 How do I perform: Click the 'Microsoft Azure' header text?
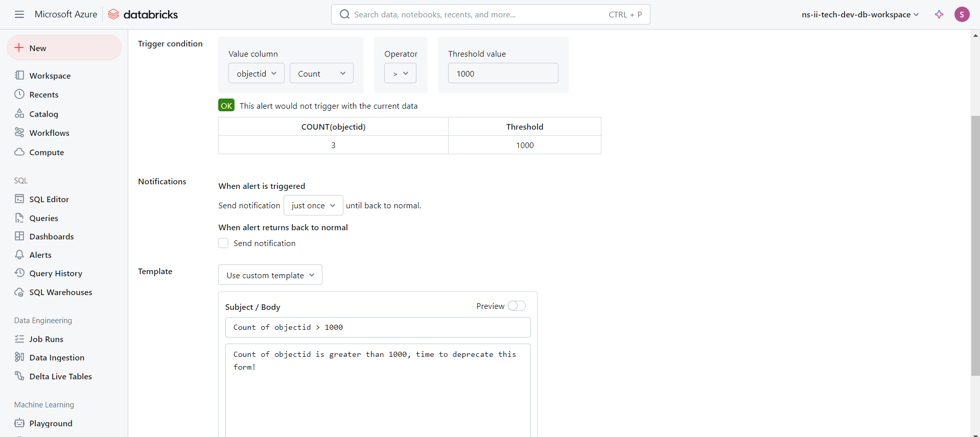pyautogui.click(x=66, y=14)
